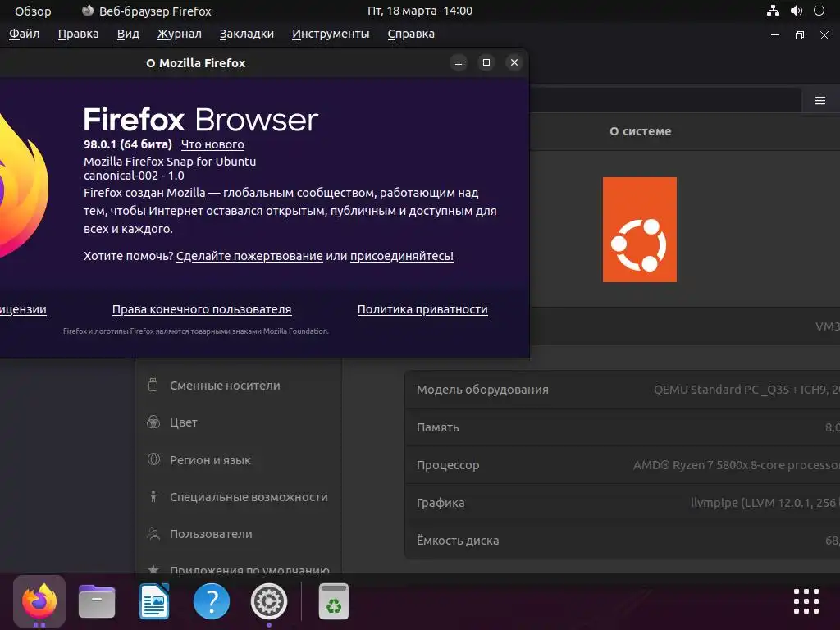Open the Вид menu

coord(128,34)
